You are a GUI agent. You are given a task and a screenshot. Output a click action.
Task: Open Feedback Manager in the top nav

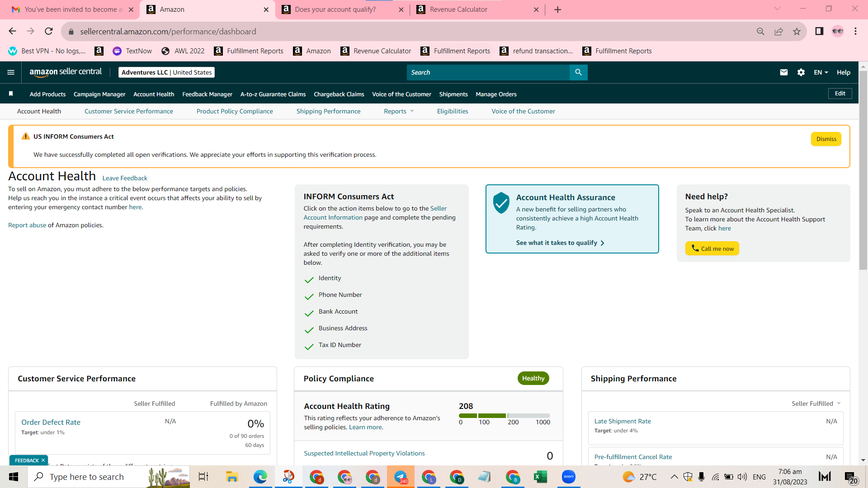207,94
